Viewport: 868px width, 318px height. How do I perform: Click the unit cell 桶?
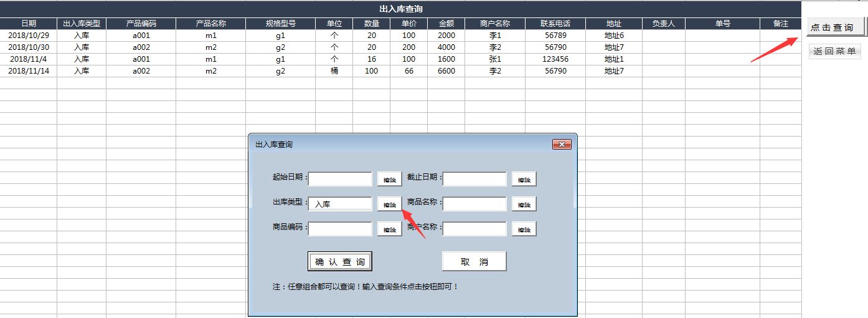click(334, 71)
